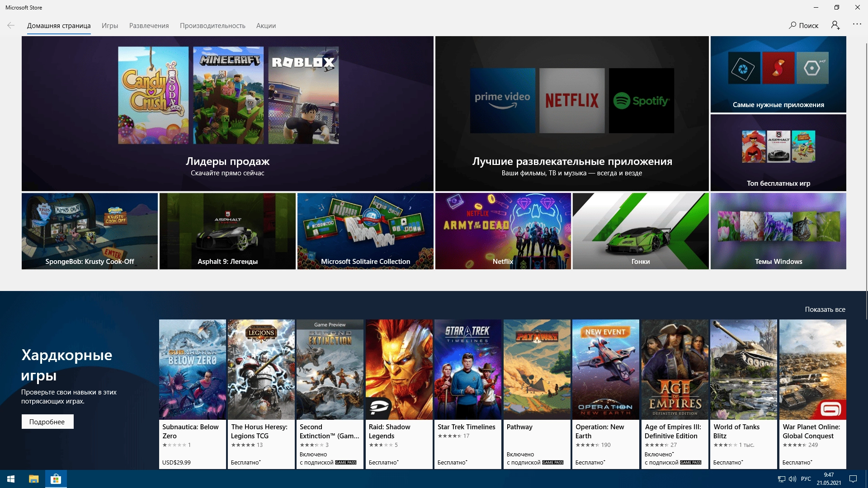Click the Подробнее button

(x=47, y=422)
